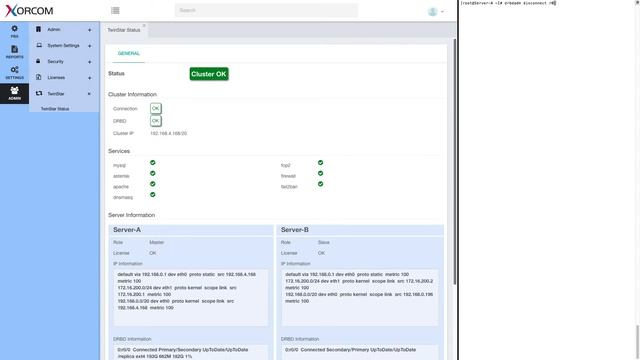
Task: Expand the Security plus sign
Action: 89,62
